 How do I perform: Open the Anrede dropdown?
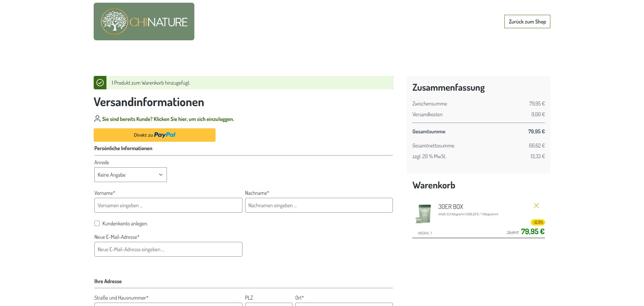click(x=130, y=175)
